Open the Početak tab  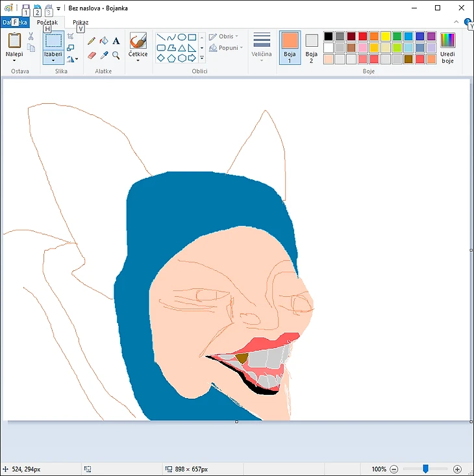click(47, 23)
